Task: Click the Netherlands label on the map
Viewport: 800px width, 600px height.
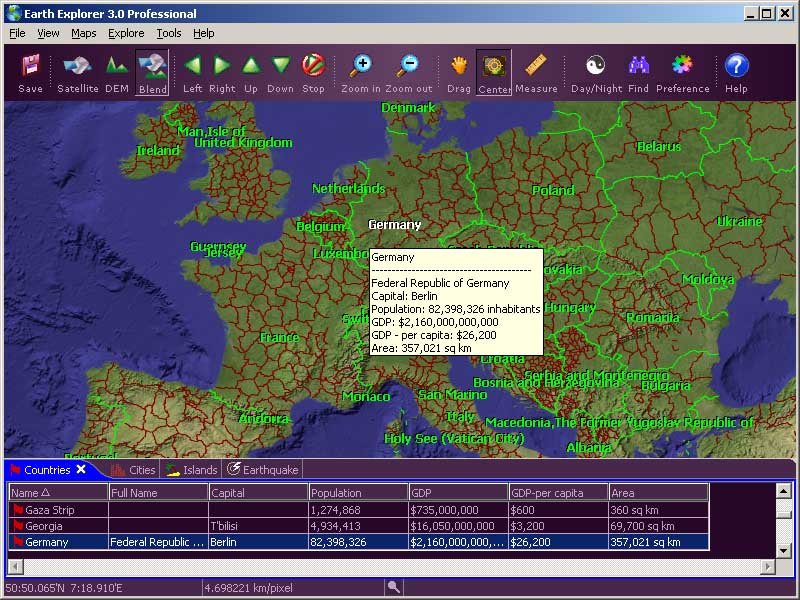Action: [348, 188]
